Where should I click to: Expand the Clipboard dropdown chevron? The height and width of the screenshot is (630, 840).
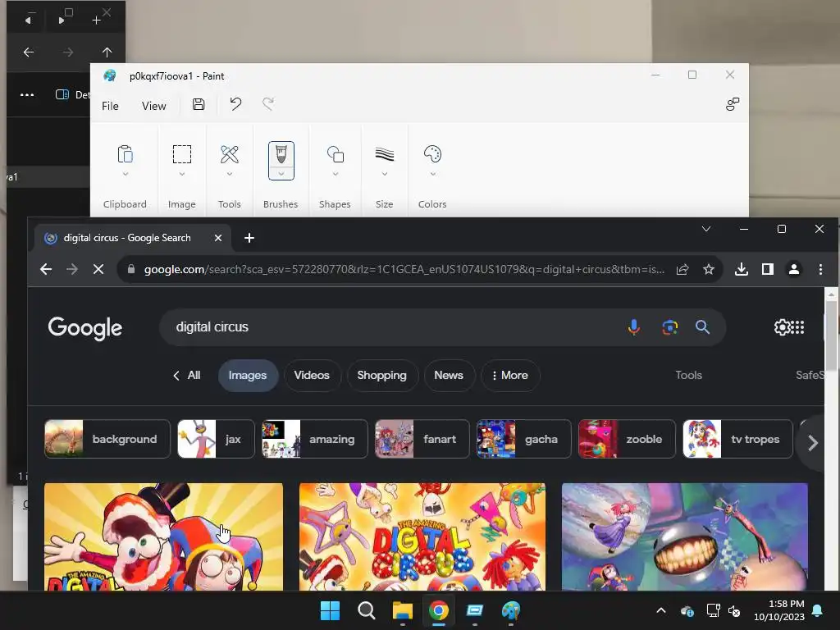click(126, 174)
